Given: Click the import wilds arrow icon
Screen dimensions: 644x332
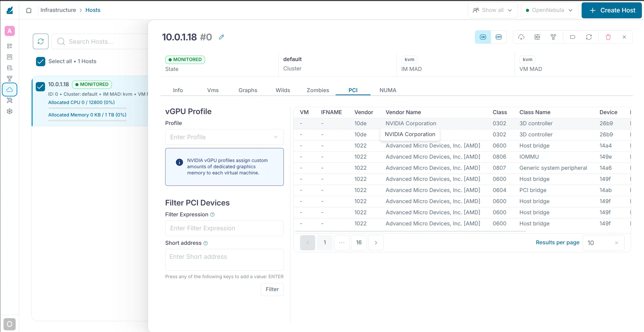Looking at the screenshot, I should tap(537, 37).
